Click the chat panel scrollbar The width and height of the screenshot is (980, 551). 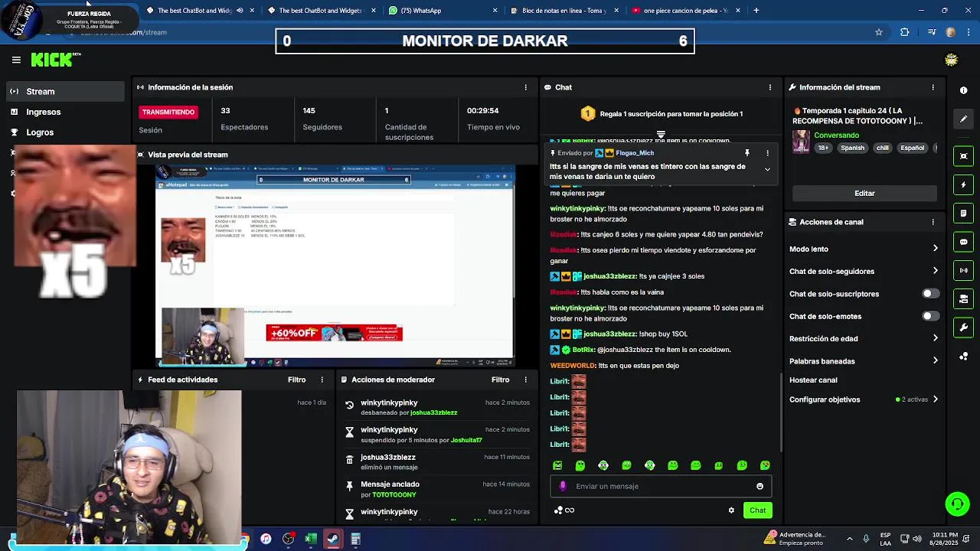pyautogui.click(x=781, y=412)
